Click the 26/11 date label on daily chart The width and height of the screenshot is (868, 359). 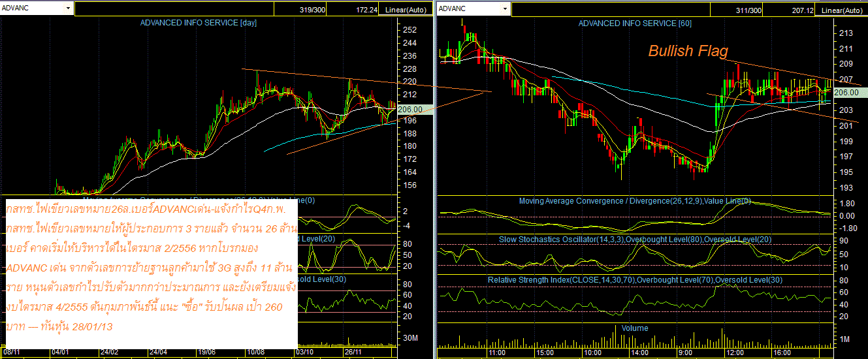353,352
